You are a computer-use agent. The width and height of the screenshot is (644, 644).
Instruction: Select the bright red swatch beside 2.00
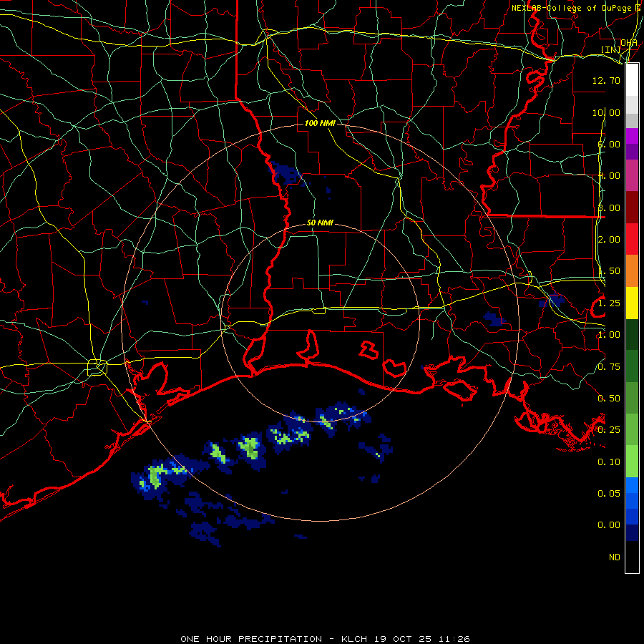pyautogui.click(x=632, y=239)
